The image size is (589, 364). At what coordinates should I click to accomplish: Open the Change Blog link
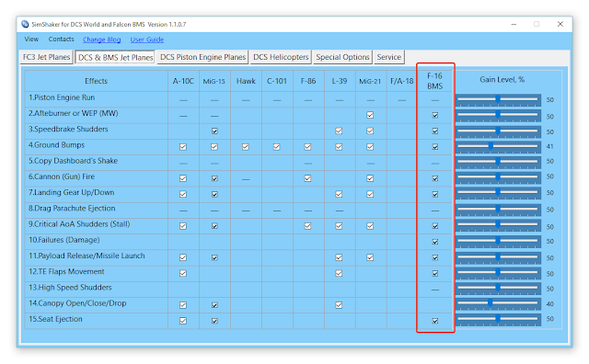coord(102,40)
